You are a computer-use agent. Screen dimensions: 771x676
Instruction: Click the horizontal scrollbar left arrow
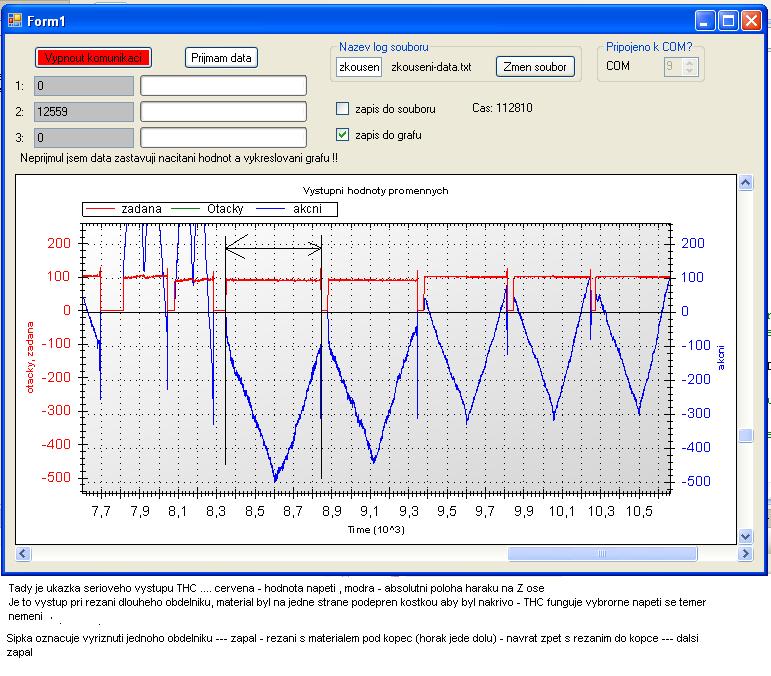point(24,553)
